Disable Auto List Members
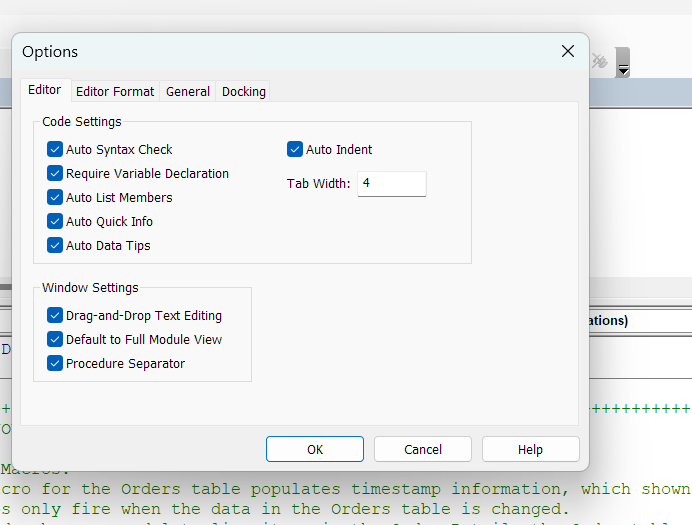This screenshot has width=692, height=525. coord(55,198)
